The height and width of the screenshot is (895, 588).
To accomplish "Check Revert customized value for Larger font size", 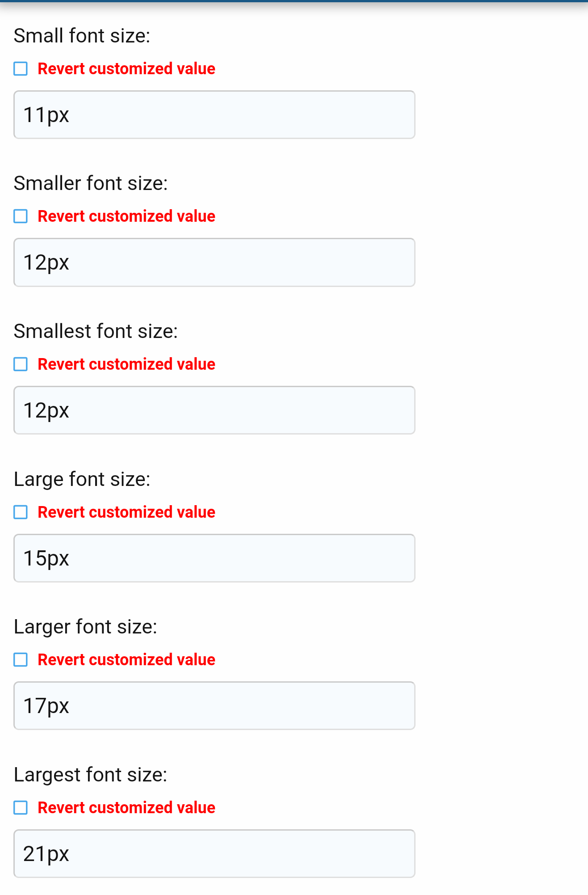I will click(20, 660).
